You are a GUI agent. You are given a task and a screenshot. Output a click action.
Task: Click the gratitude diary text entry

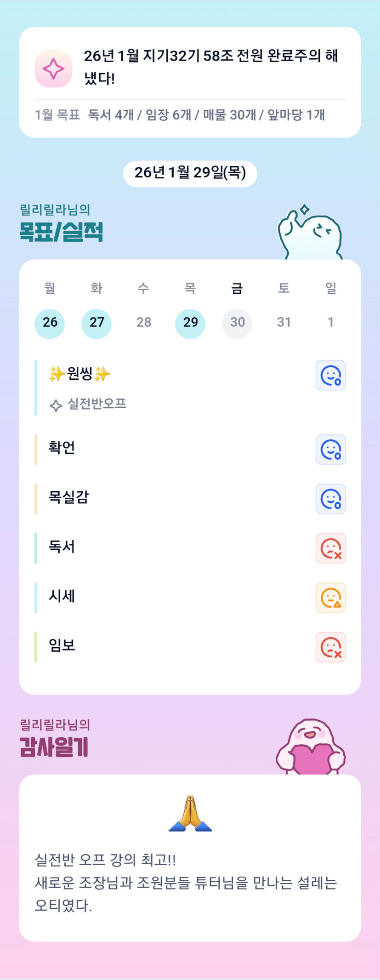tap(186, 883)
